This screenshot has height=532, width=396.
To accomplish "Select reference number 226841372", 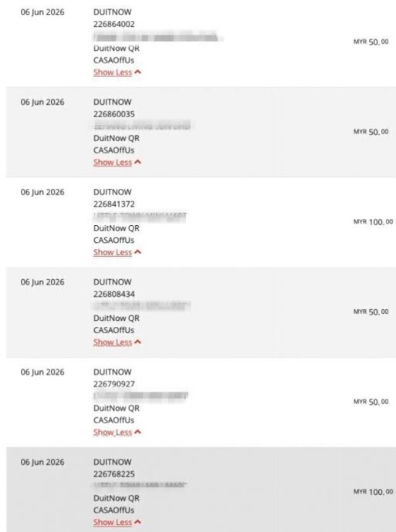I will [114, 204].
